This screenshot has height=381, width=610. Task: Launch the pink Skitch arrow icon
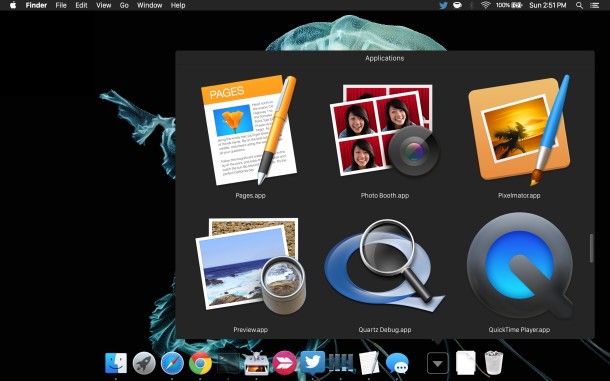(284, 363)
